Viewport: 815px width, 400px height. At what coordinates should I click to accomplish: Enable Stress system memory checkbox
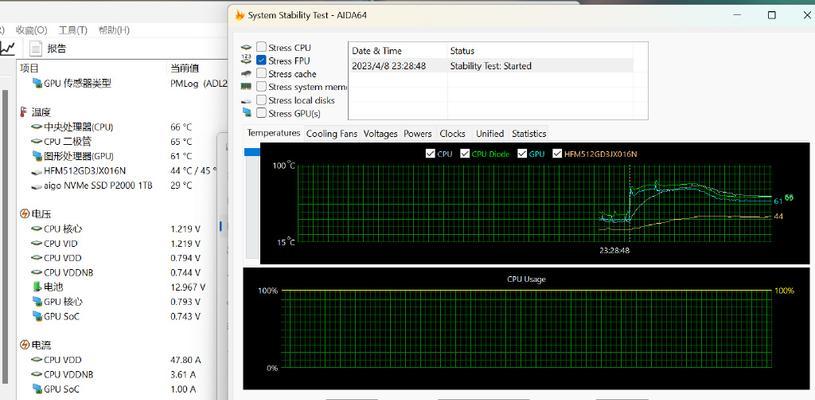pyautogui.click(x=261, y=87)
